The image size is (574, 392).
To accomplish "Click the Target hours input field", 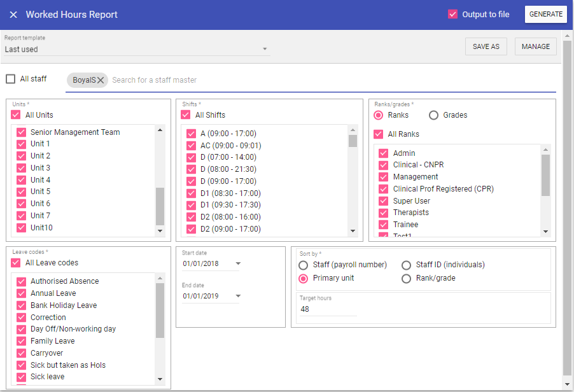I will (x=328, y=309).
